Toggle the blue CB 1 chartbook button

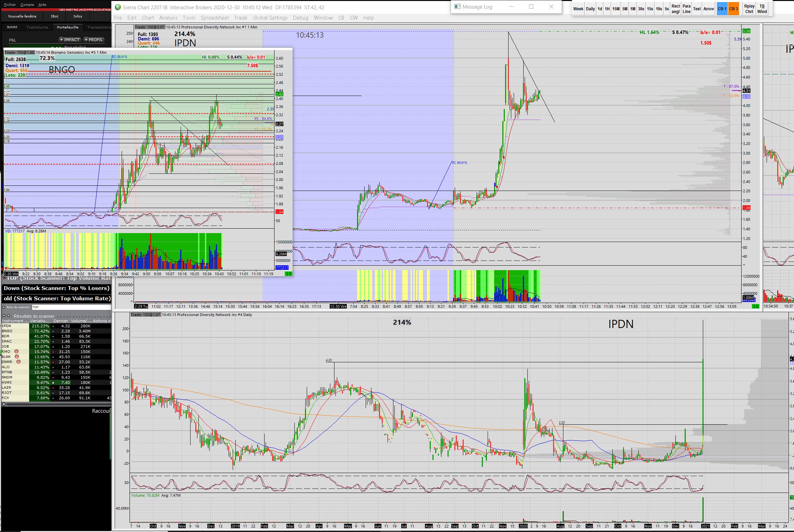click(x=722, y=9)
